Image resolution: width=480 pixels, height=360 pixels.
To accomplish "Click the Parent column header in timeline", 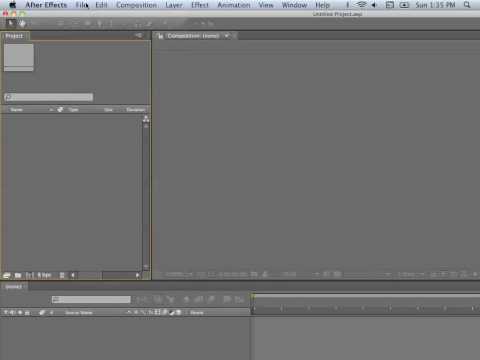I will [197, 312].
